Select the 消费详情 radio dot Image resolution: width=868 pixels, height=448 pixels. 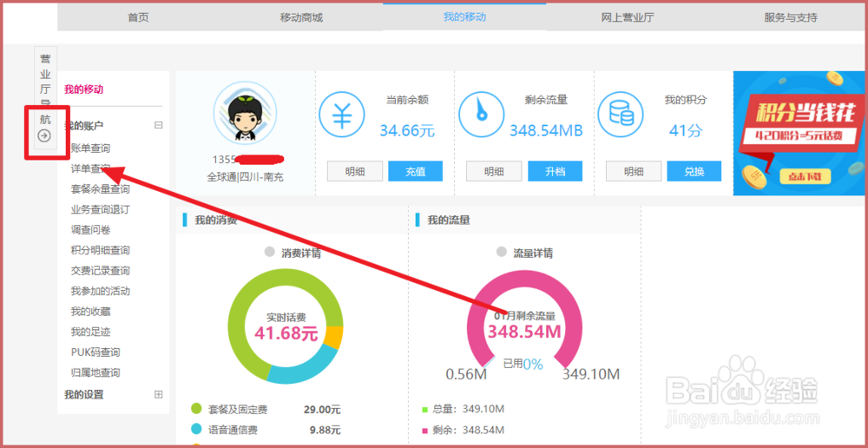click(x=270, y=252)
